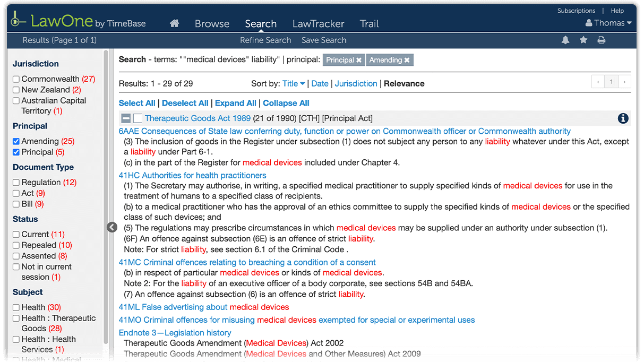Print results using the printer icon
Screen dimensions: 644x362
[x=601, y=40]
